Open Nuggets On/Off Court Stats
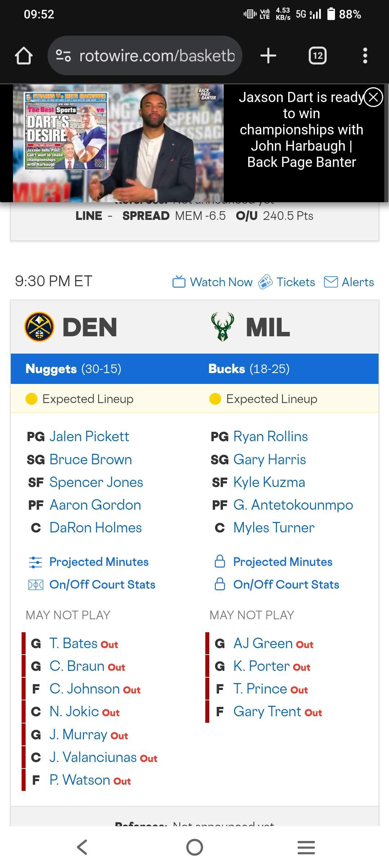This screenshot has height=868, width=389. 102,585
